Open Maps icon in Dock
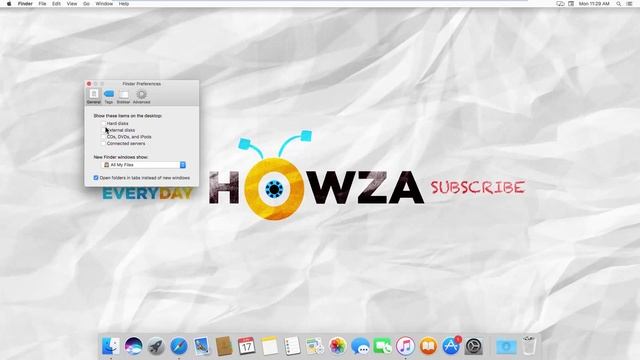Image resolution: width=640 pixels, height=360 pixels. tap(315, 346)
